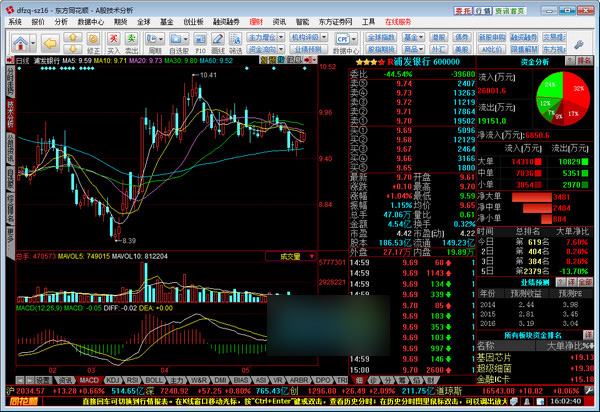Select the 超级细菌 sector row
This screenshot has width=600, height=412.
click(535, 368)
